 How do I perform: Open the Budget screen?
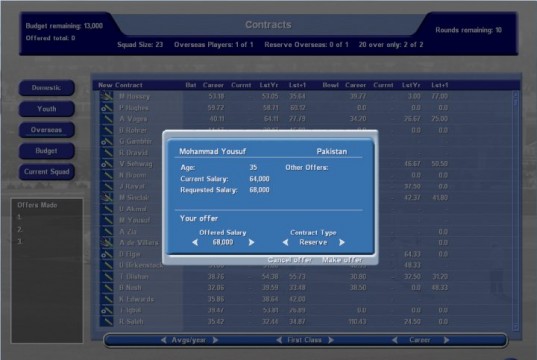coord(47,151)
